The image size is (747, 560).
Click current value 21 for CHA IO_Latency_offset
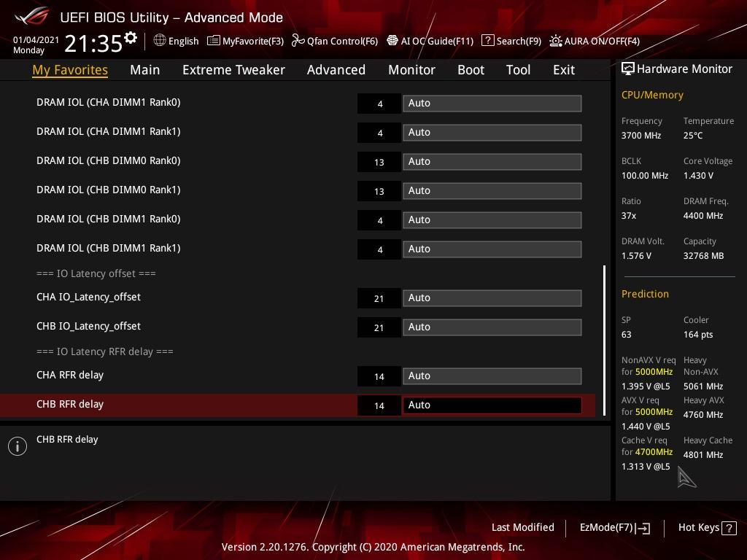379,299
